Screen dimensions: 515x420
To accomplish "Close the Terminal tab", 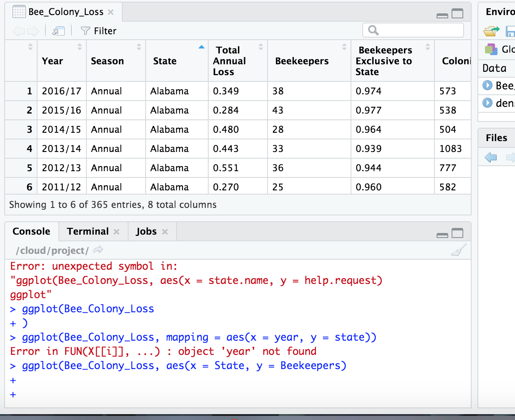I will click(116, 232).
